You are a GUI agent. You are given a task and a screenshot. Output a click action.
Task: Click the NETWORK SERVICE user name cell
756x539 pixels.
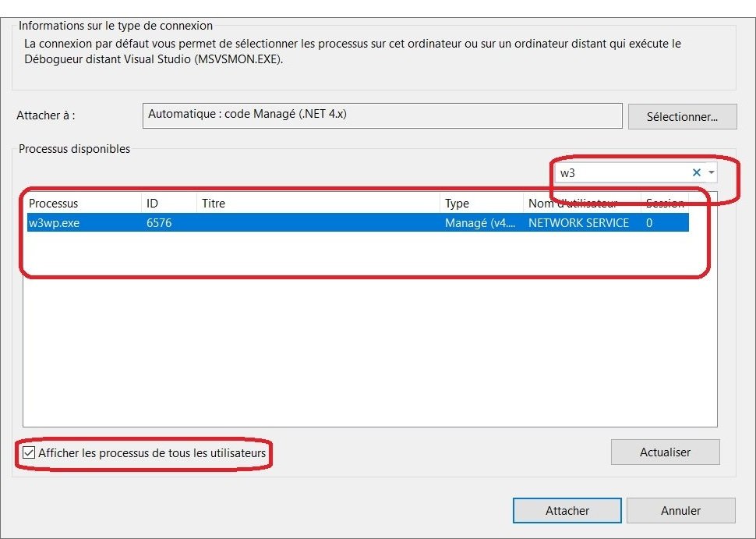click(x=578, y=223)
